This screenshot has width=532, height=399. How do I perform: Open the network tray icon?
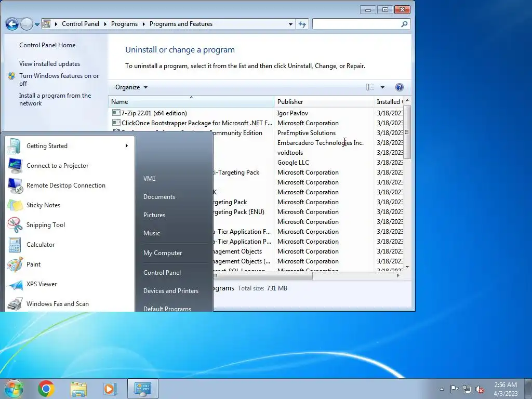click(467, 389)
